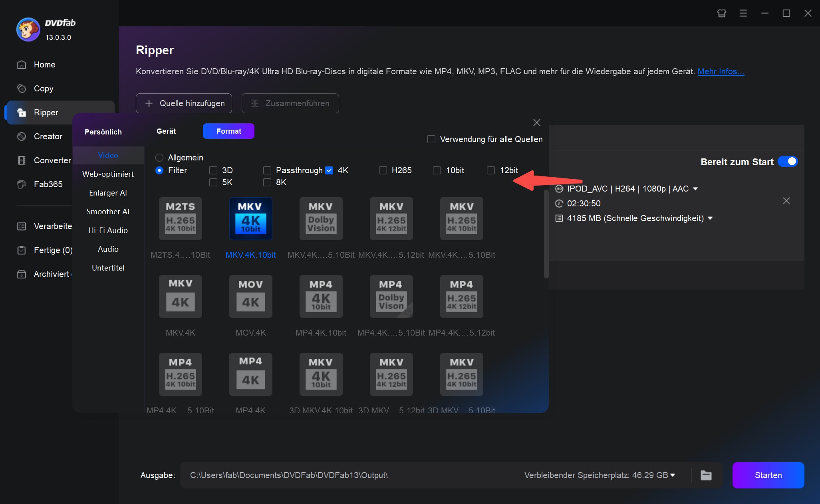Screen dimensions: 820x504
Task: Click the Starten button
Action: (768, 475)
